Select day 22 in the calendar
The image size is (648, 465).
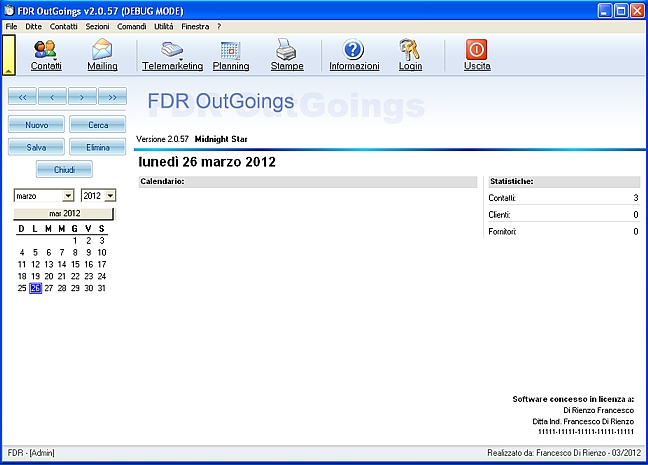point(75,276)
